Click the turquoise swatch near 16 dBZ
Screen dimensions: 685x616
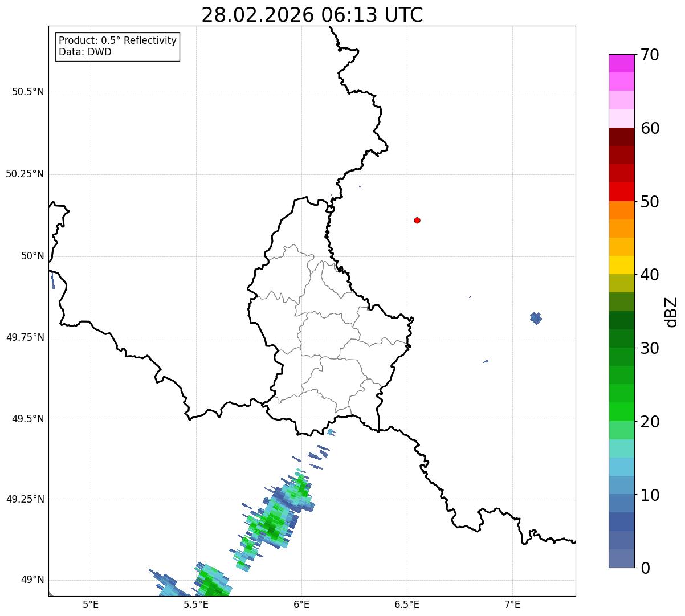(x=621, y=448)
